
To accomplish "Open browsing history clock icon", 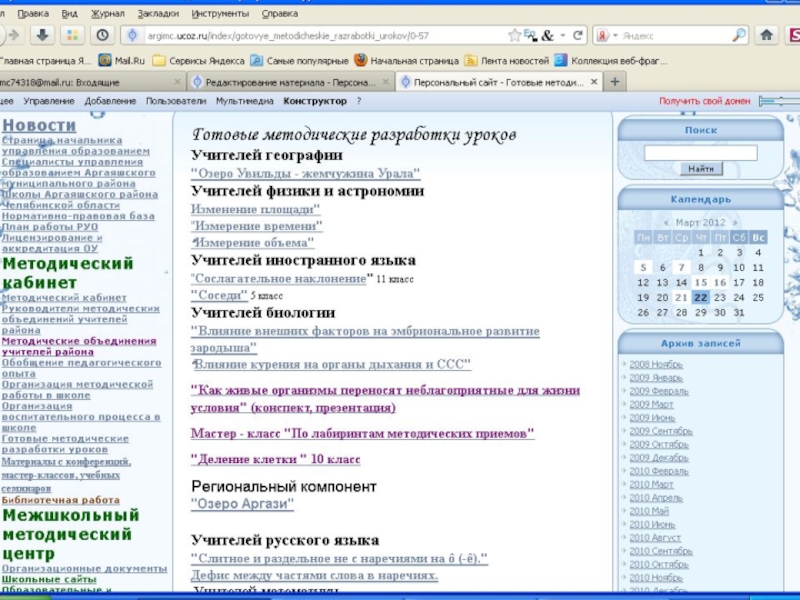I will pyautogui.click(x=103, y=35).
